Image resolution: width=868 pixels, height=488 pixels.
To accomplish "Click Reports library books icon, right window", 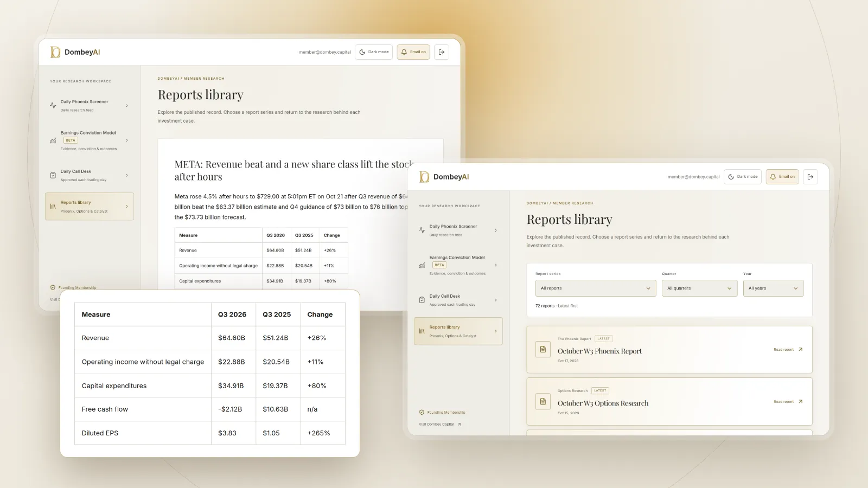I will pyautogui.click(x=422, y=331).
